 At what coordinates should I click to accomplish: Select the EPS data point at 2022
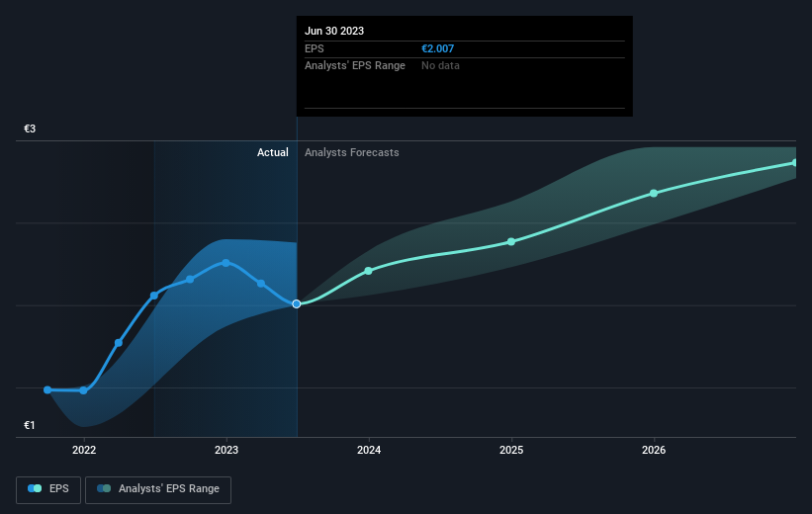pos(83,390)
